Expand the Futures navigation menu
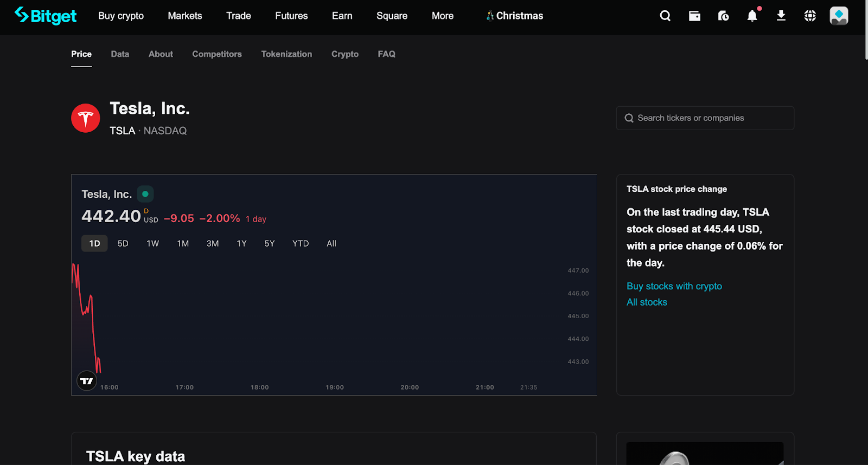The image size is (868, 465). point(291,16)
